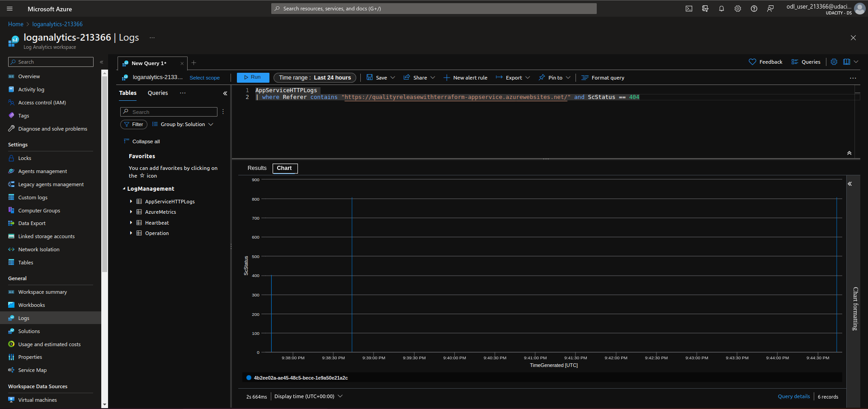
Task: Select the Tables tab
Action: pyautogui.click(x=128, y=93)
